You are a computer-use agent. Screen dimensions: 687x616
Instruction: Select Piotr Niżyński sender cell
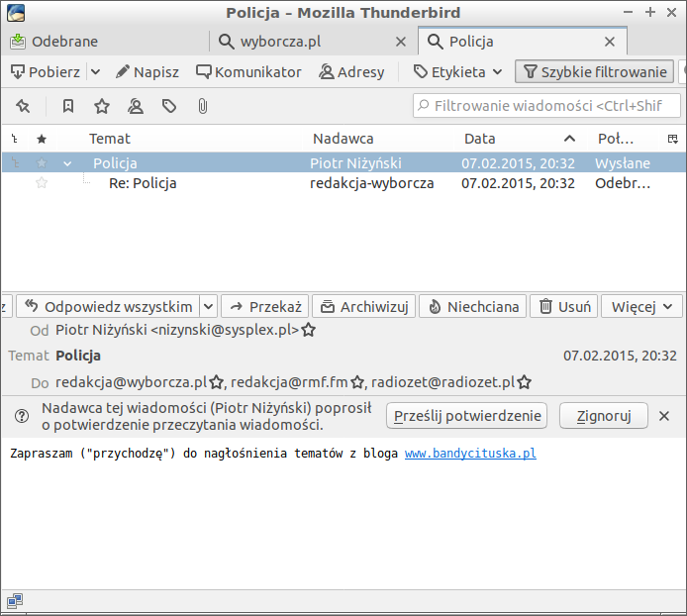coord(355,163)
